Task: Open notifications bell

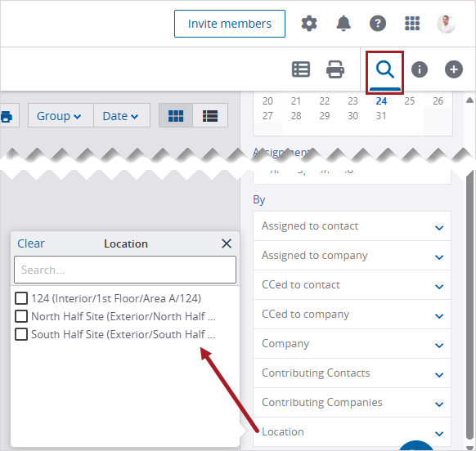Action: click(344, 24)
